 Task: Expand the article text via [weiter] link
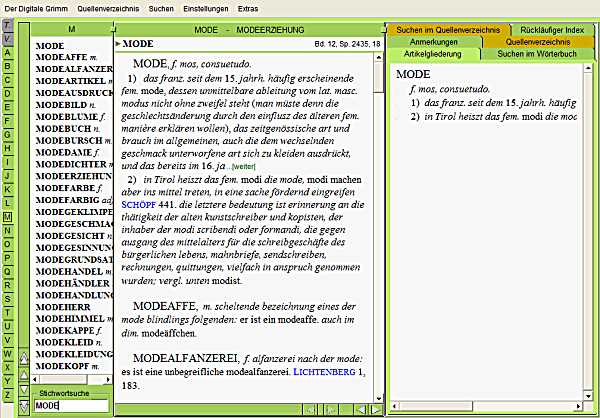[x=244, y=167]
